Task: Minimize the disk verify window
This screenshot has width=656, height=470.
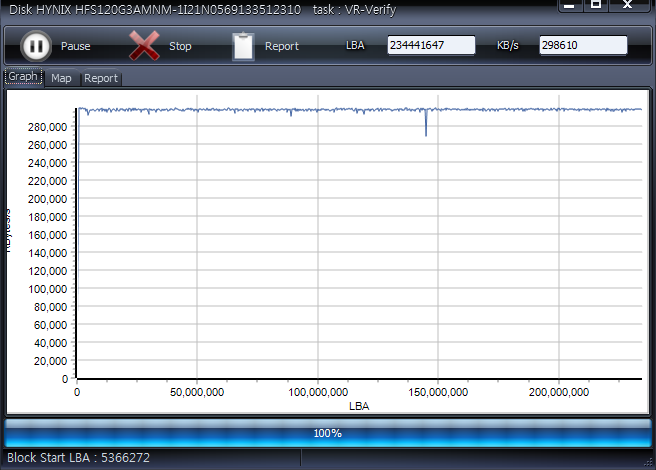Action: click(x=569, y=6)
